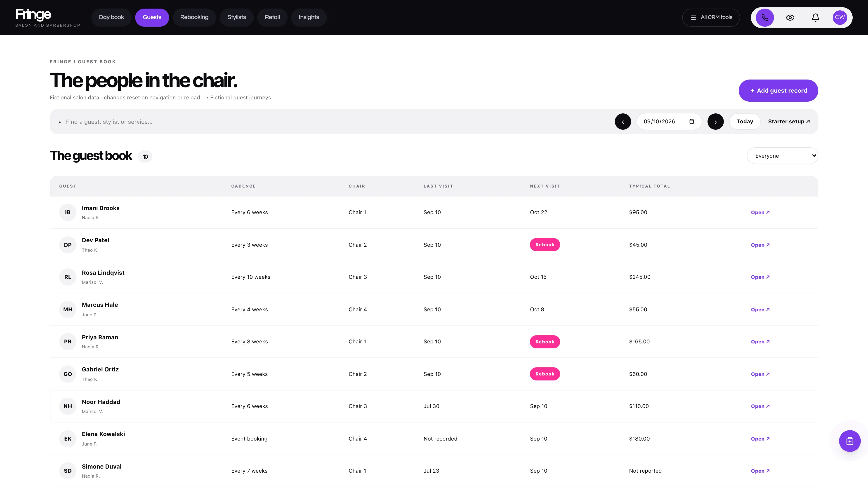Click Rebook badge for Dev Patel
The width and height of the screenshot is (868, 488).
(545, 245)
